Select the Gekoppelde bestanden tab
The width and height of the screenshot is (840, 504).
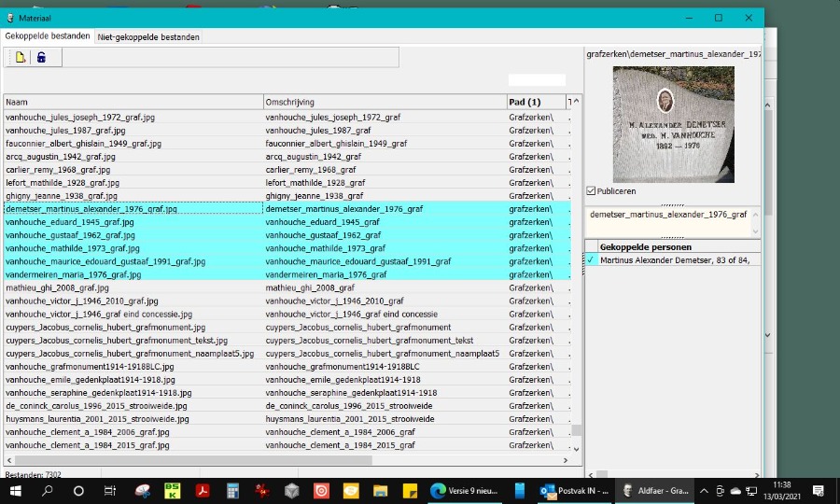coord(48,36)
